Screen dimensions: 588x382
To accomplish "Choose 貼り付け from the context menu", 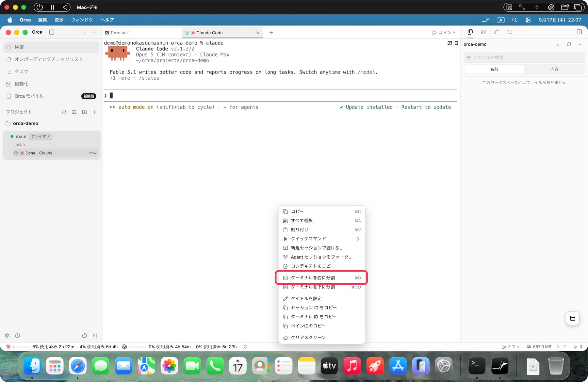I will click(x=322, y=230).
